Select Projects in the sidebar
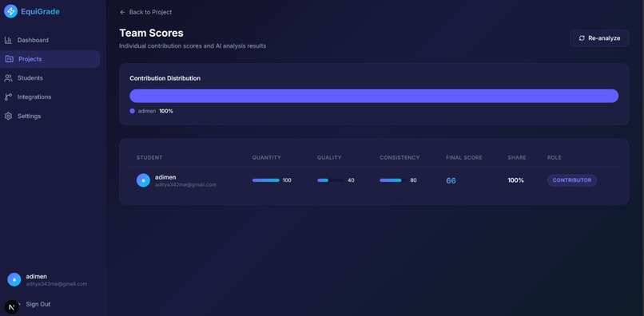The height and width of the screenshot is (316, 644). click(50, 59)
